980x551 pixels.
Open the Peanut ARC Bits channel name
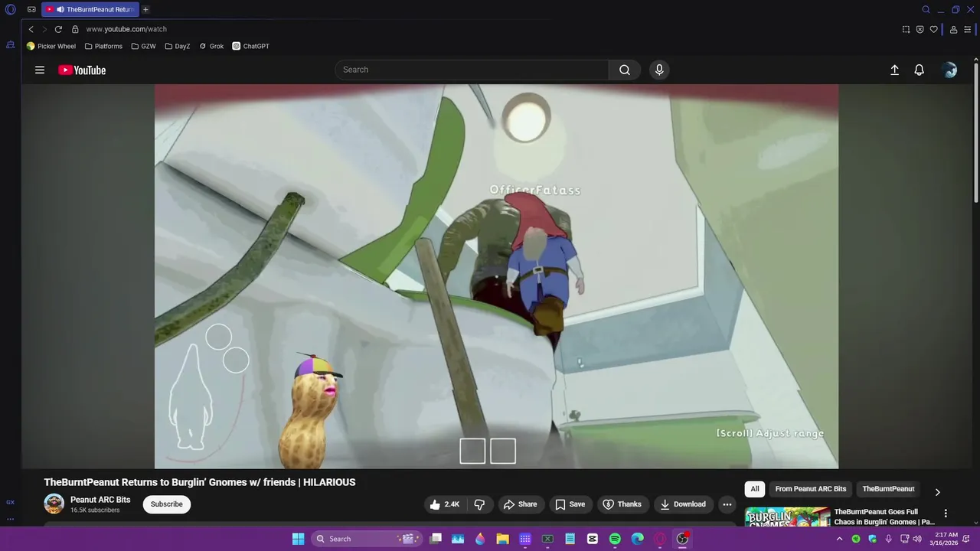tap(100, 500)
